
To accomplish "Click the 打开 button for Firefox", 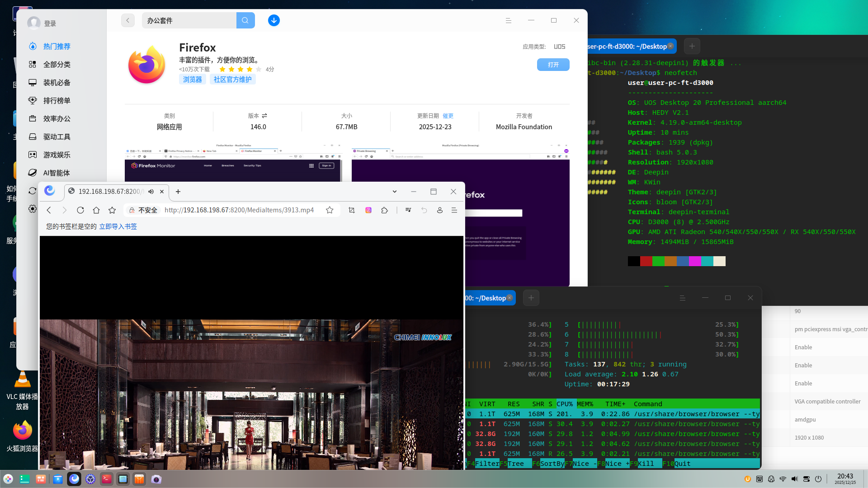I will [x=553, y=65].
